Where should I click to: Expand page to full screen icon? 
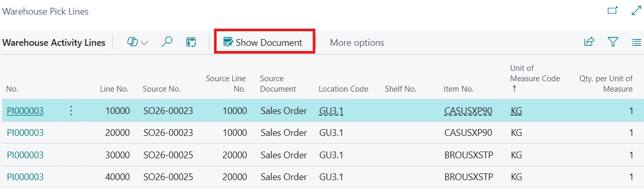[636, 10]
